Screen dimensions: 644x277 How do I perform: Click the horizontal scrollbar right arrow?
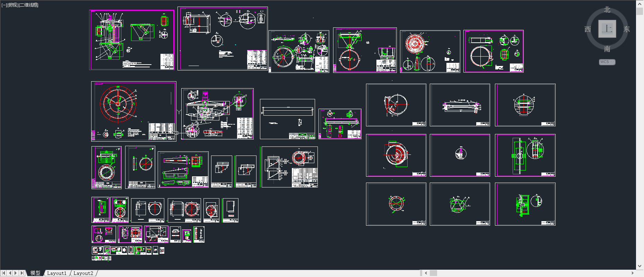pos(633,273)
